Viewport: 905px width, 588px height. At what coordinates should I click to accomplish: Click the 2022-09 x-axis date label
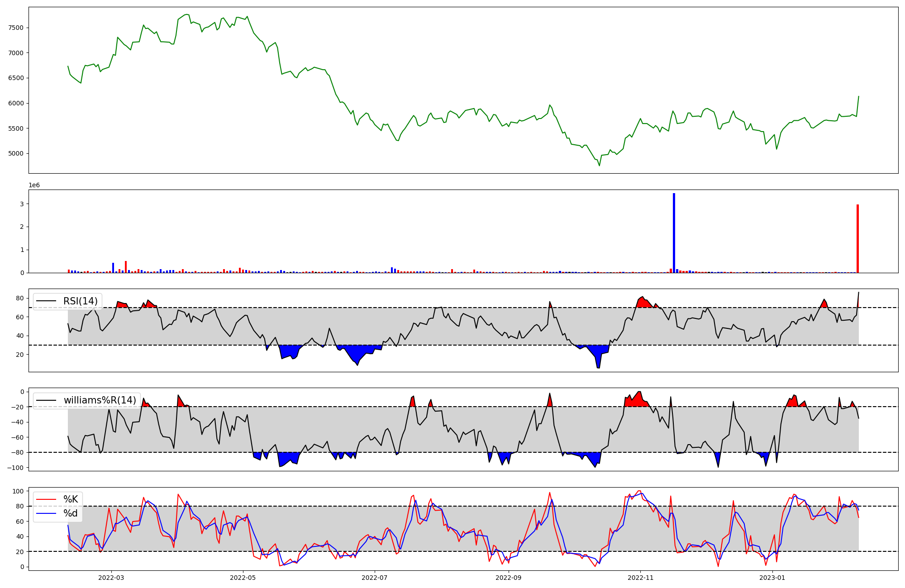tap(509, 578)
